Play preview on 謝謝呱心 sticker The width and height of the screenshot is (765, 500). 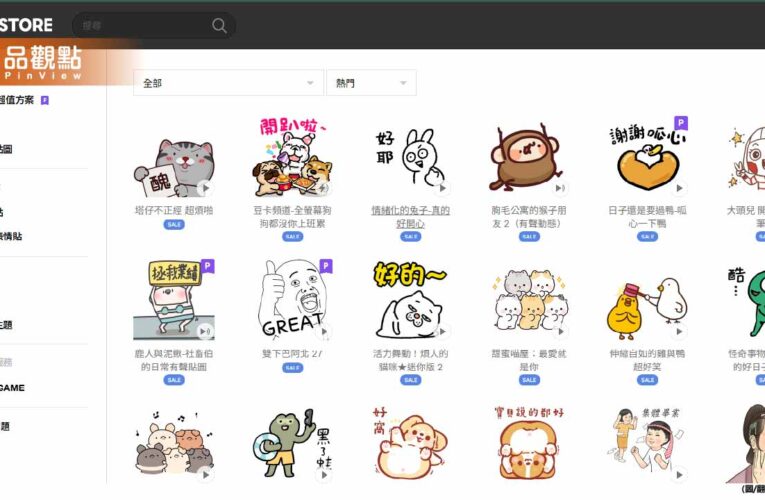click(679, 188)
